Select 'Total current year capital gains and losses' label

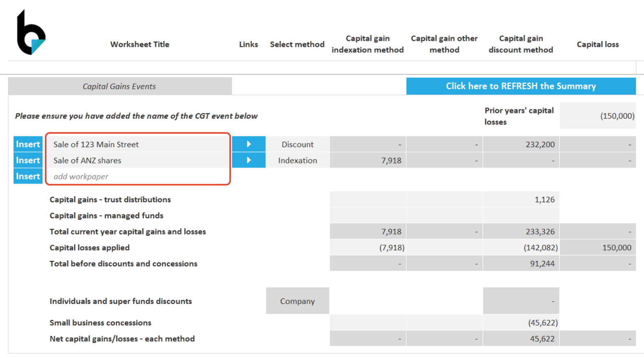(128, 232)
